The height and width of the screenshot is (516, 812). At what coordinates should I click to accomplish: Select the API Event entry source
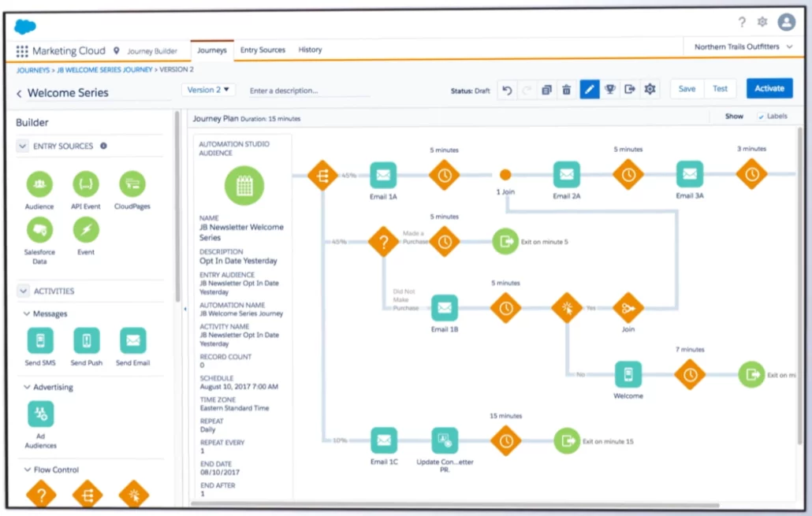pos(85,184)
